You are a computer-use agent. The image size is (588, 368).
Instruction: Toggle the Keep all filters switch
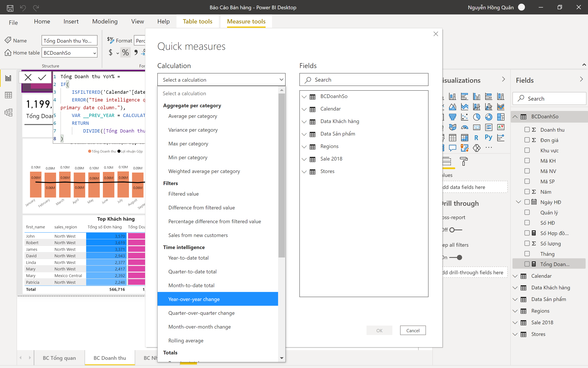pos(455,257)
